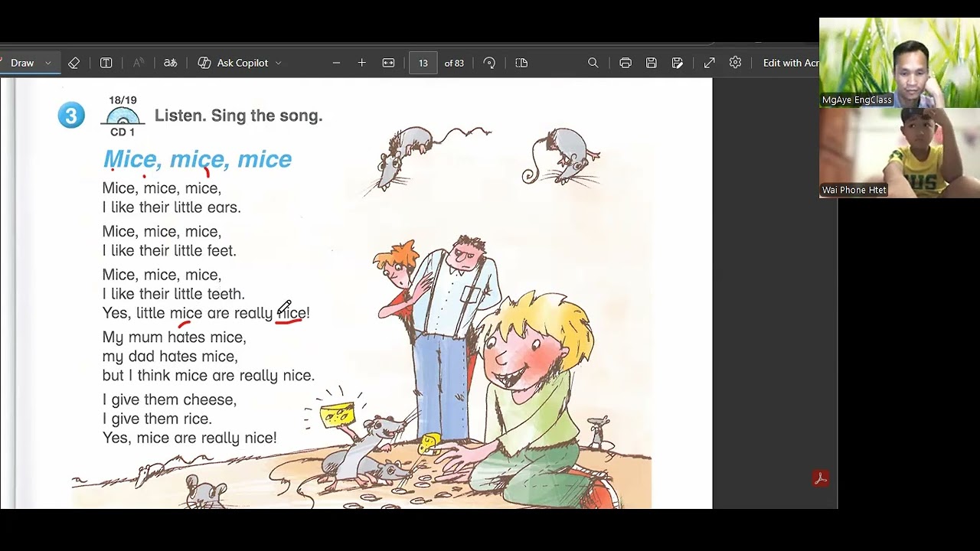The height and width of the screenshot is (551, 980).
Task: Click the Print icon
Action: point(626,63)
